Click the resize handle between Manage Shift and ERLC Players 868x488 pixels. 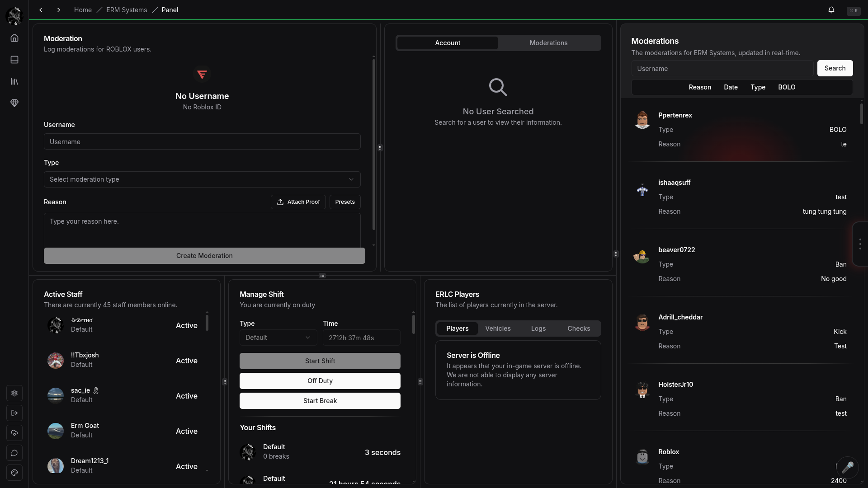(x=420, y=382)
